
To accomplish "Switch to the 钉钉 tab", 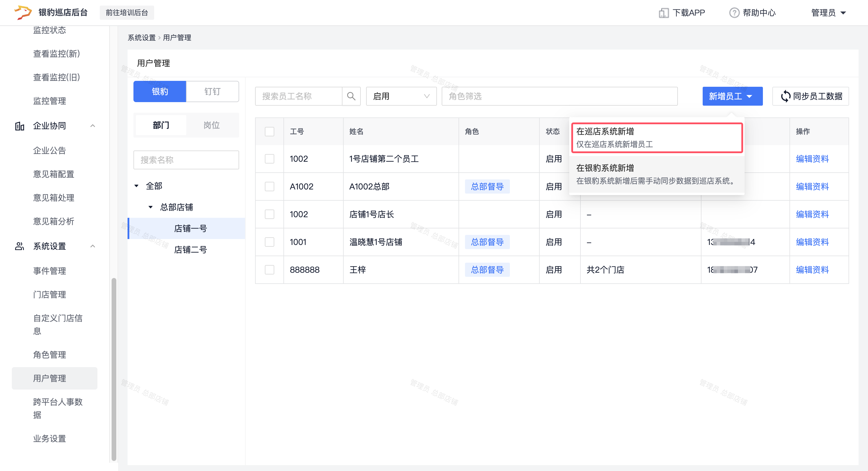I will coord(212,92).
